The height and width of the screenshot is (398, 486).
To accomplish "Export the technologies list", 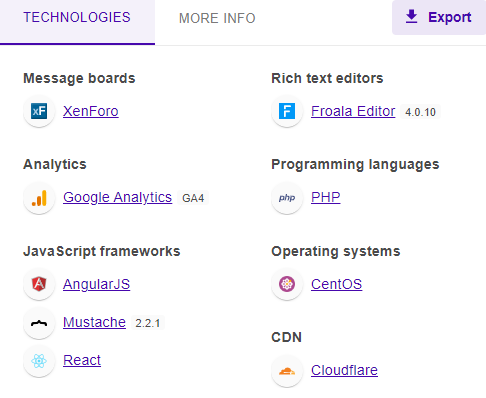I will tap(439, 17).
